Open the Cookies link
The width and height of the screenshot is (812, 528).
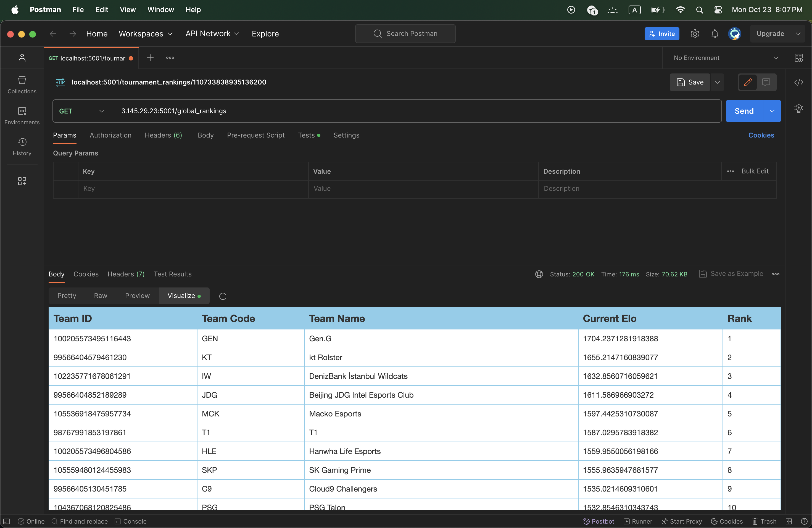pyautogui.click(x=761, y=135)
